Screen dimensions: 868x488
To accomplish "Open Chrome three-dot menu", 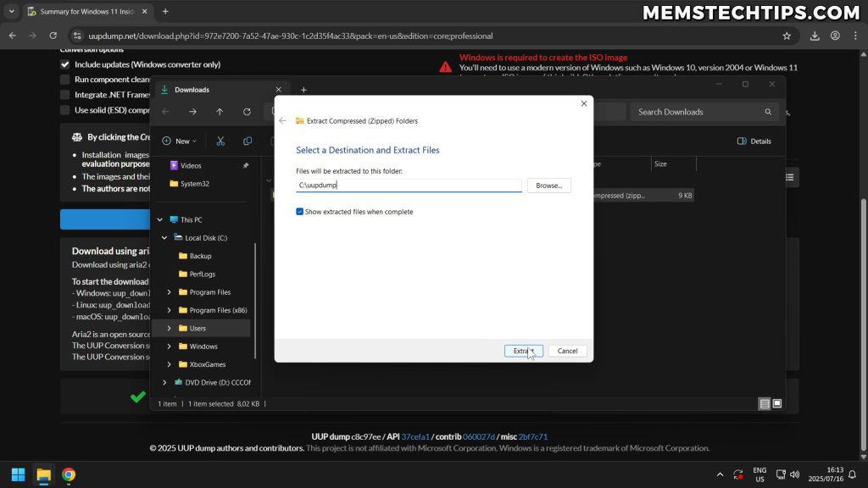I will [856, 36].
